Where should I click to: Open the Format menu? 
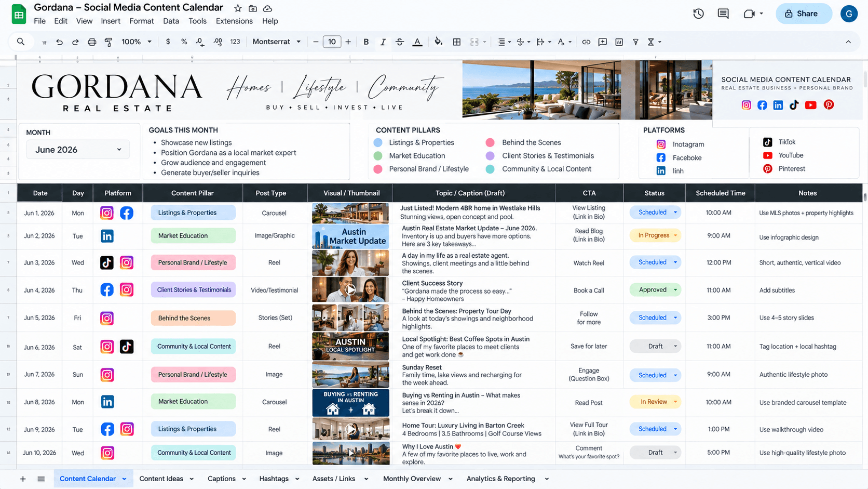click(142, 21)
